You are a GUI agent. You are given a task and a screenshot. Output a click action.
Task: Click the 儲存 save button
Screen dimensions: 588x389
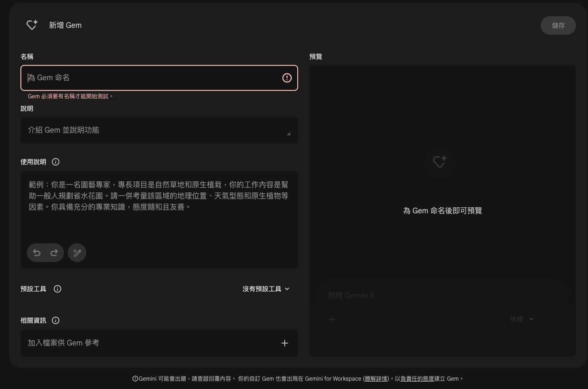tap(558, 26)
